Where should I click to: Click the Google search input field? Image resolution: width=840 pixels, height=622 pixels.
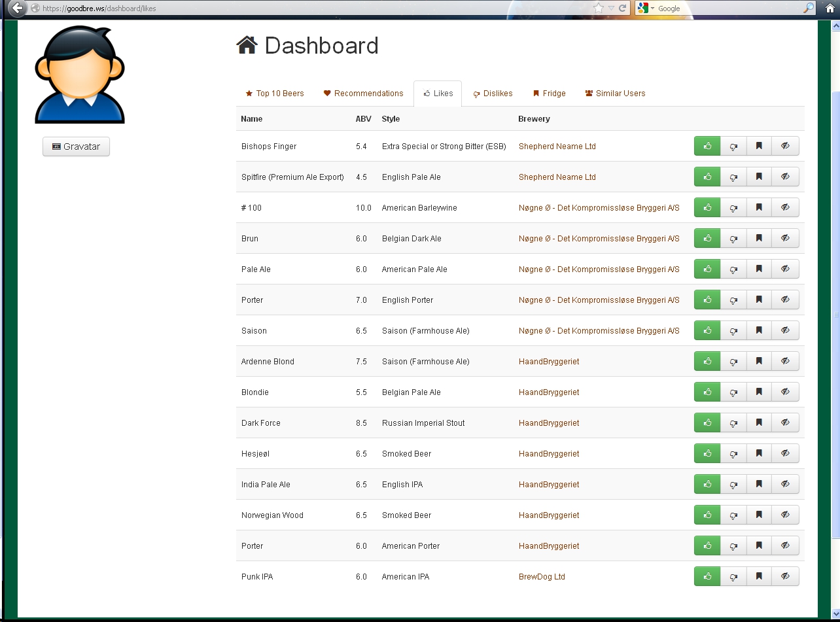tap(729, 9)
